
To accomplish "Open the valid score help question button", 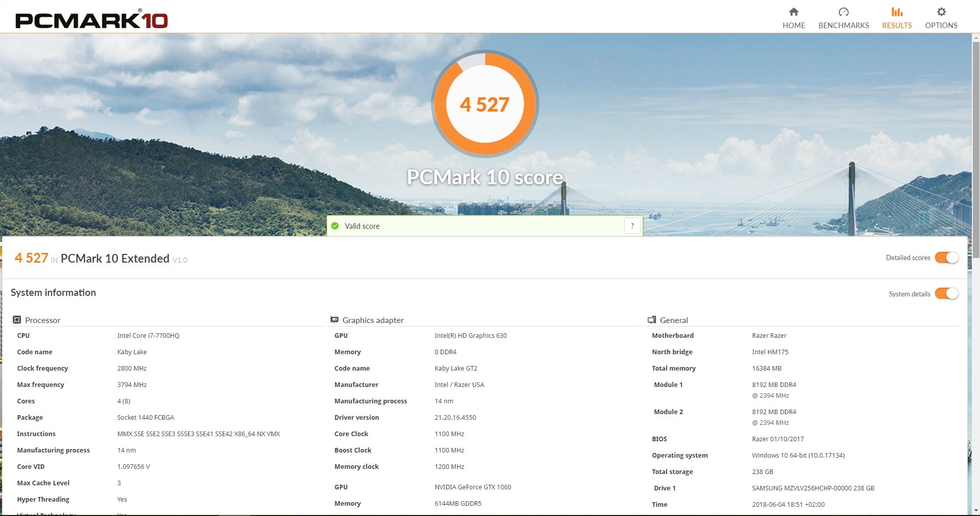I will click(x=633, y=226).
